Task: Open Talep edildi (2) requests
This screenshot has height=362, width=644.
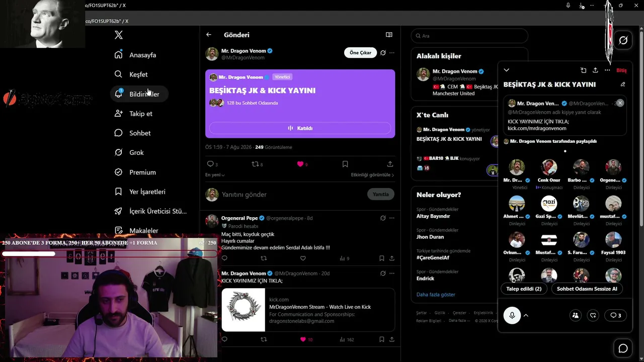Action: tap(524, 289)
